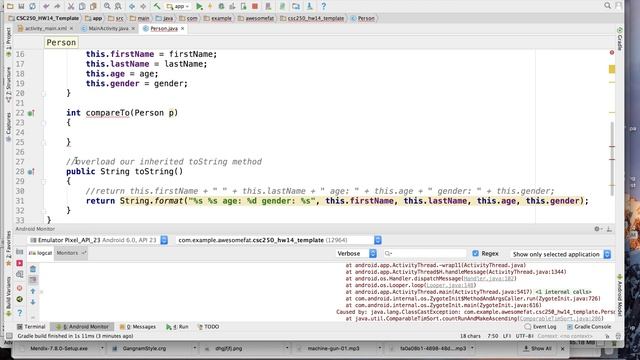Click the screen record icon in Android Monitor

click(x=20, y=263)
